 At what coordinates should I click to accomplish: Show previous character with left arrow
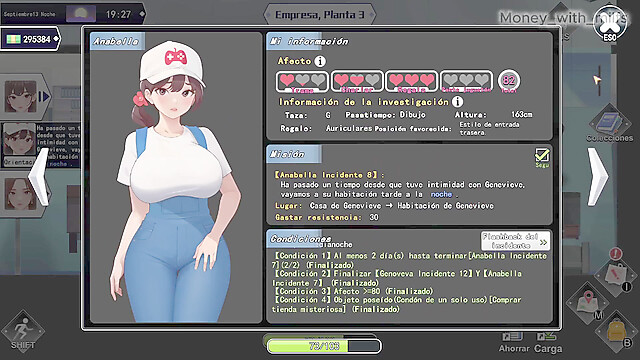[x=39, y=176]
